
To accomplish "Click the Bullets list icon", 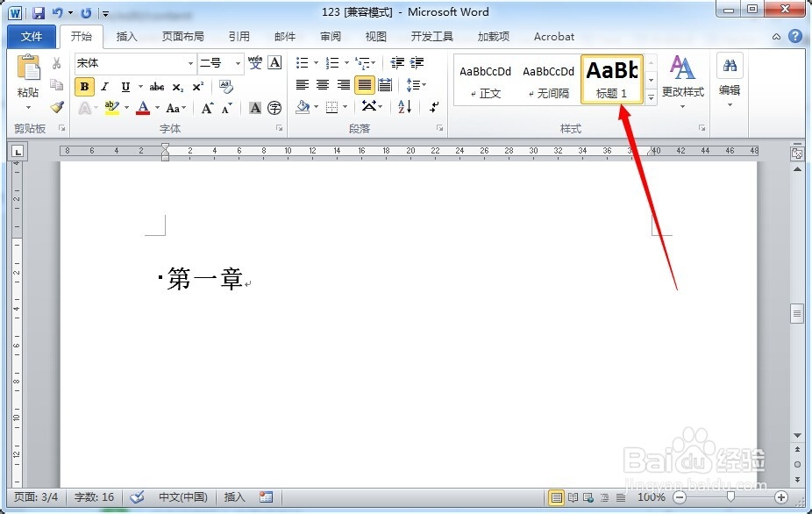I will (x=303, y=62).
